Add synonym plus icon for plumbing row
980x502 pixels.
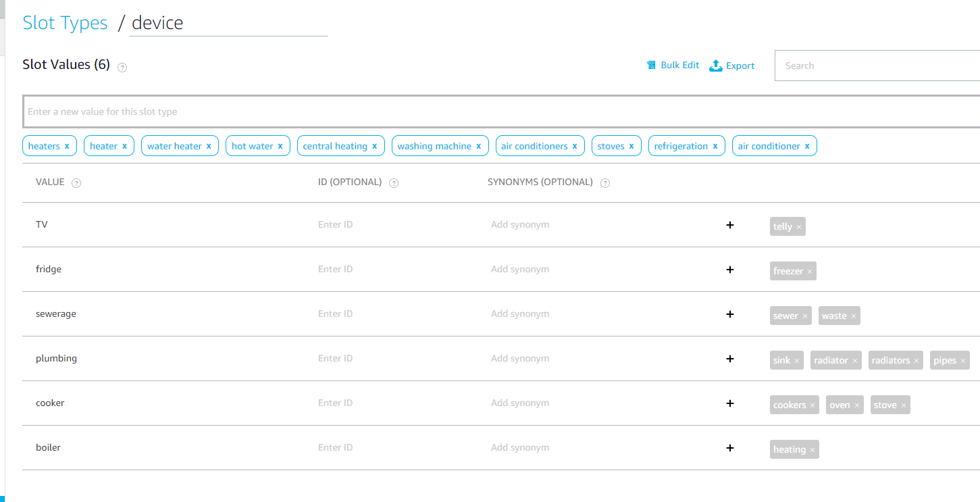pos(729,359)
